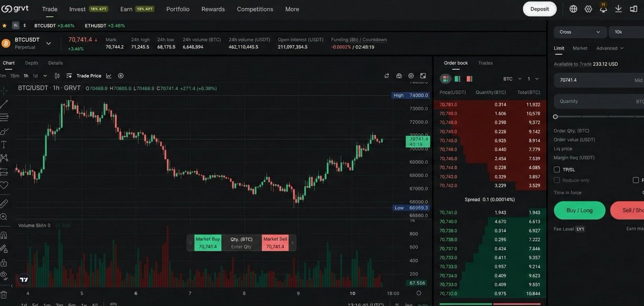Screen dimensions: 644x306
Task: Open the indicators menu icon
Action: tap(70, 76)
